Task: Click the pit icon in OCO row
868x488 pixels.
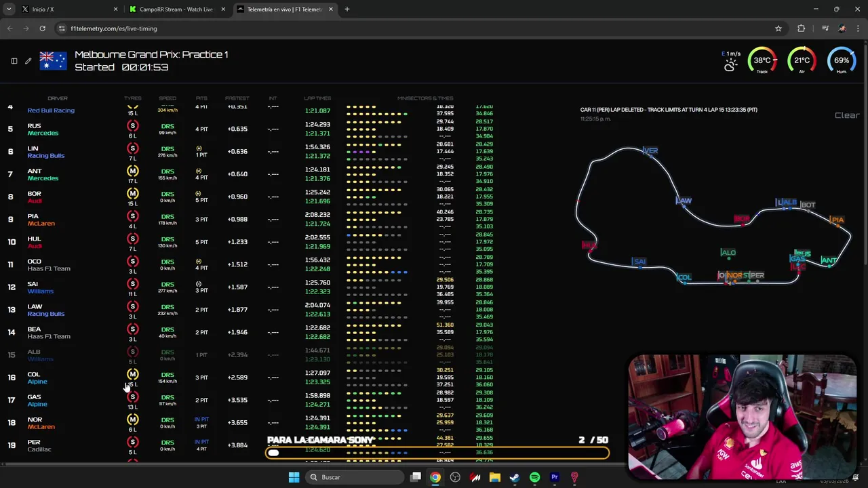Action: click(x=199, y=261)
